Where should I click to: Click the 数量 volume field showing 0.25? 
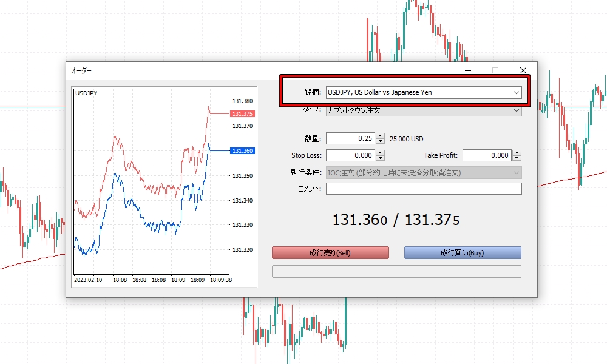point(350,138)
